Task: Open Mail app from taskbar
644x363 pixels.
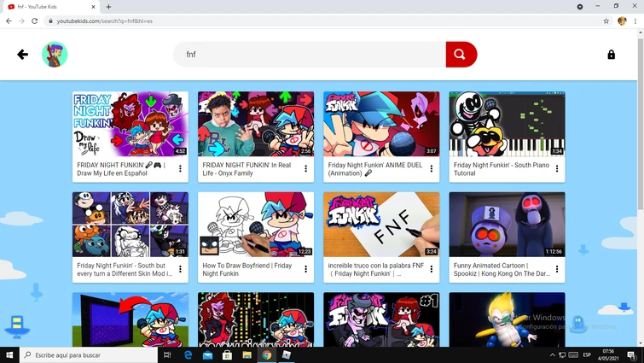Action: coord(207,354)
